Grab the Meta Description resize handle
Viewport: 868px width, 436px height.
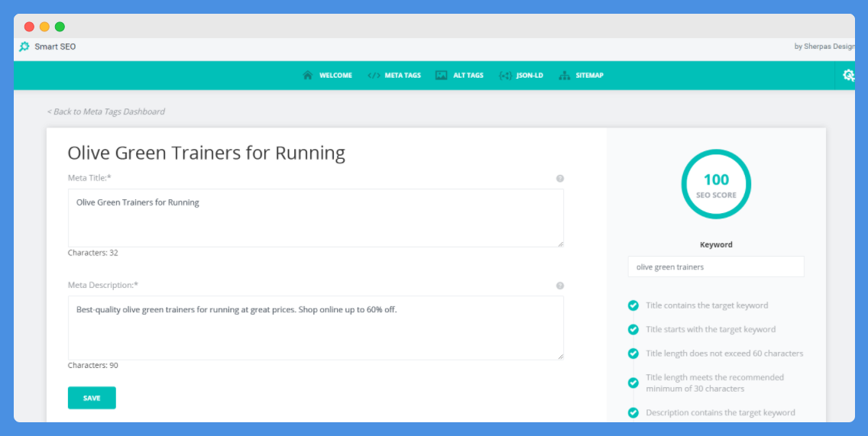tap(560, 357)
